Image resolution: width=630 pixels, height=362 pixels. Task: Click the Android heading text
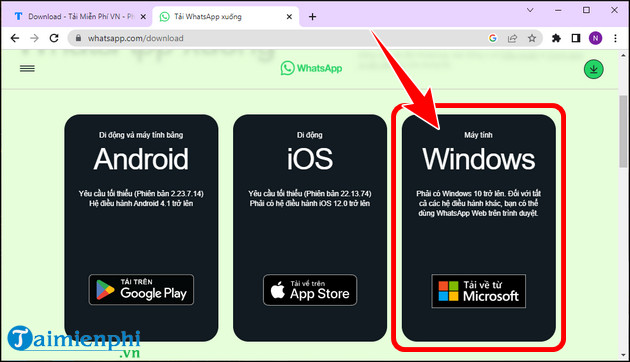141,159
